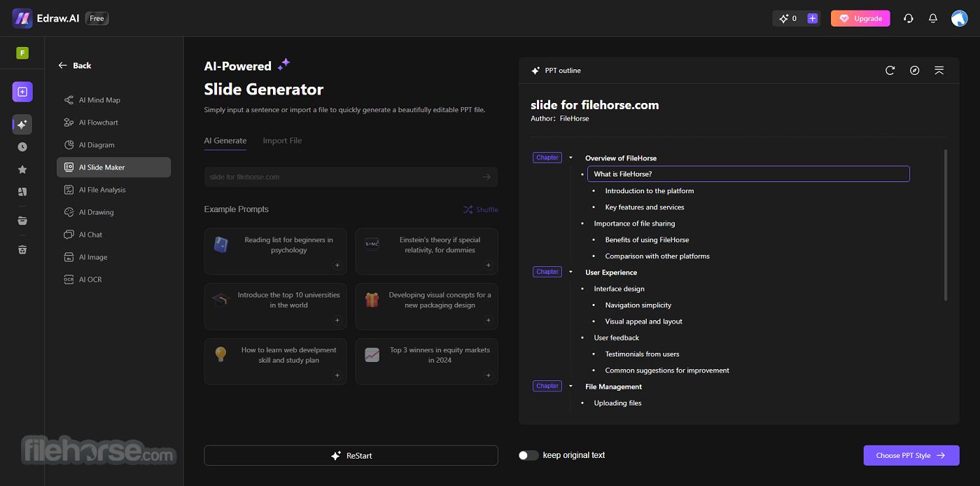The width and height of the screenshot is (980, 486).
Task: Add the psychology reading list prompt plus icon
Action: (x=337, y=265)
